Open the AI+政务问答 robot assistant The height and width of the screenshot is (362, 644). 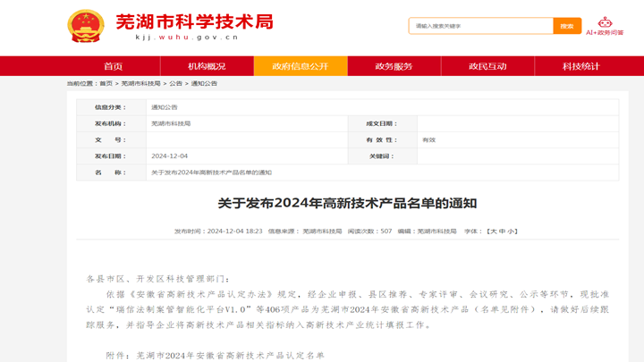click(605, 26)
